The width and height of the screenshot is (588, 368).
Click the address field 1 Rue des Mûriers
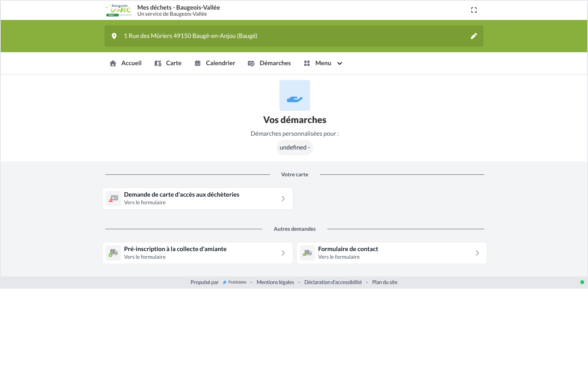pos(294,36)
